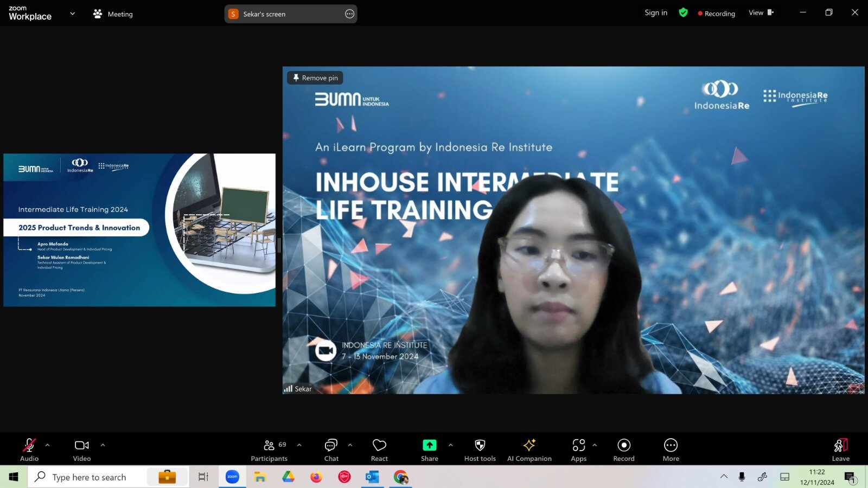The image size is (868, 488).
Task: Open the Chat panel
Action: [331, 450]
